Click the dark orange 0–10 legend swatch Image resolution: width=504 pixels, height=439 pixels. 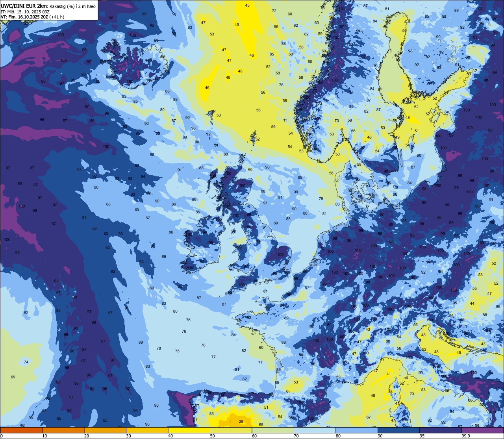tap(21, 430)
